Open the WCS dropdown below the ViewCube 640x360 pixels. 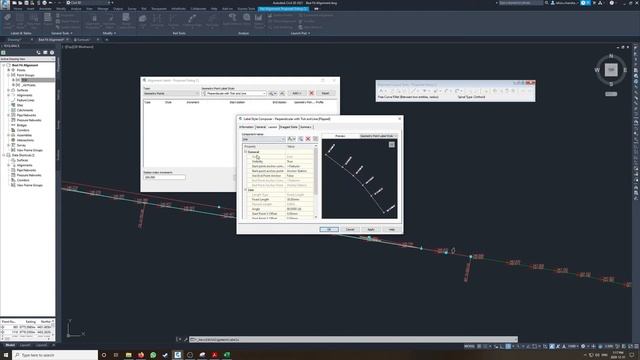tap(611, 94)
